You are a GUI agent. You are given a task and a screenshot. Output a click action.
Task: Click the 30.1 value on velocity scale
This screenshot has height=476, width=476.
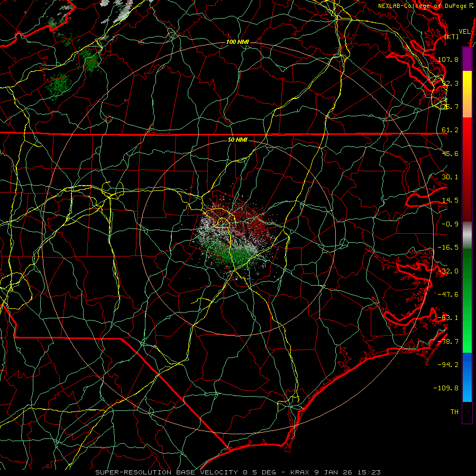coord(450,177)
